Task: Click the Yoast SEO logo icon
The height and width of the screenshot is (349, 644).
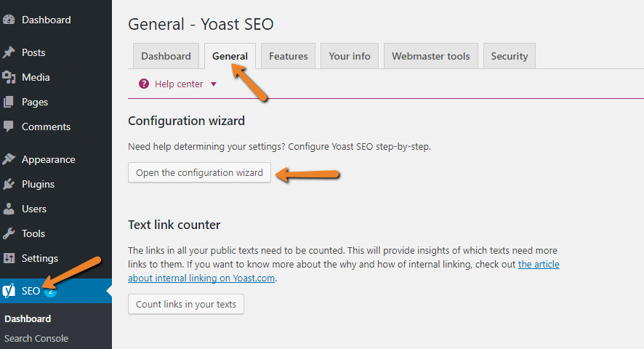Action: [9, 291]
